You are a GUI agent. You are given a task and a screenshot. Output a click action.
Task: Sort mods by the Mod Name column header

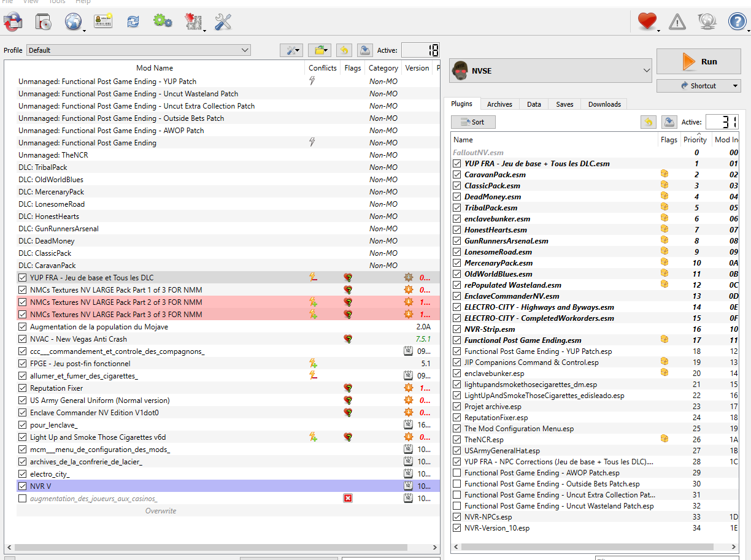(155, 68)
